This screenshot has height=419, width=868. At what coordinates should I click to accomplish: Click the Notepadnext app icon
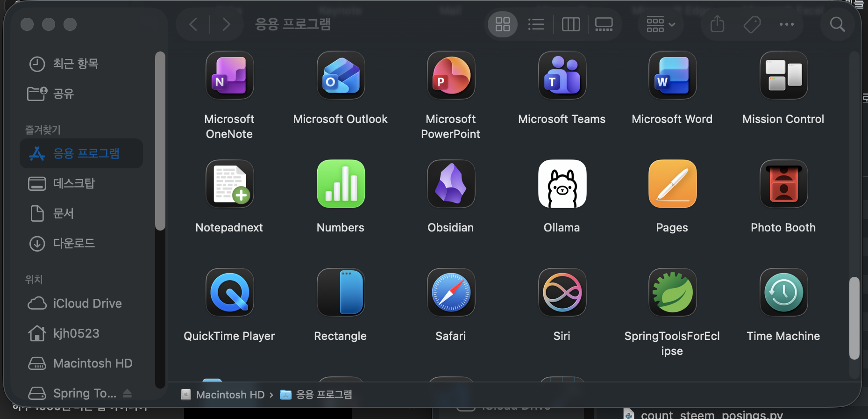[x=229, y=184]
